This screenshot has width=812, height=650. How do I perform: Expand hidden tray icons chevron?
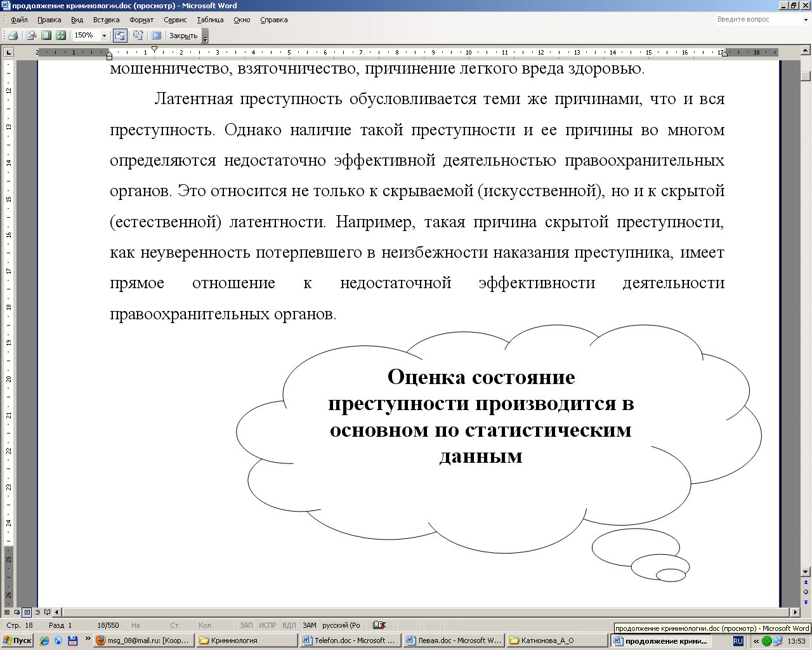click(x=756, y=641)
